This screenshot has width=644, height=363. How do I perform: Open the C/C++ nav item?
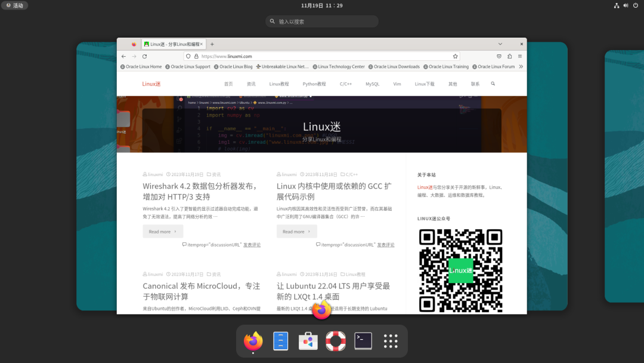(345, 84)
